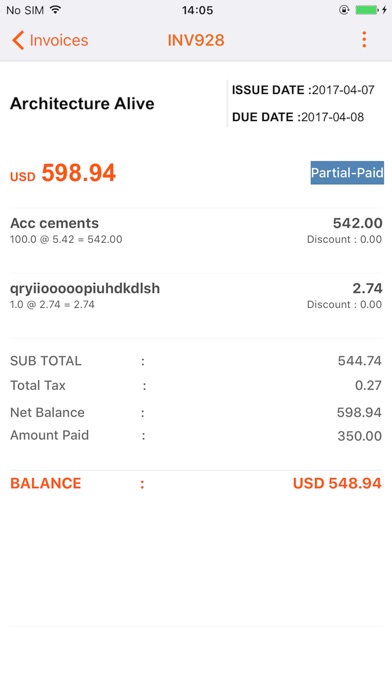Go back to Invoices list
The width and height of the screenshot is (392, 696).
tap(50, 40)
